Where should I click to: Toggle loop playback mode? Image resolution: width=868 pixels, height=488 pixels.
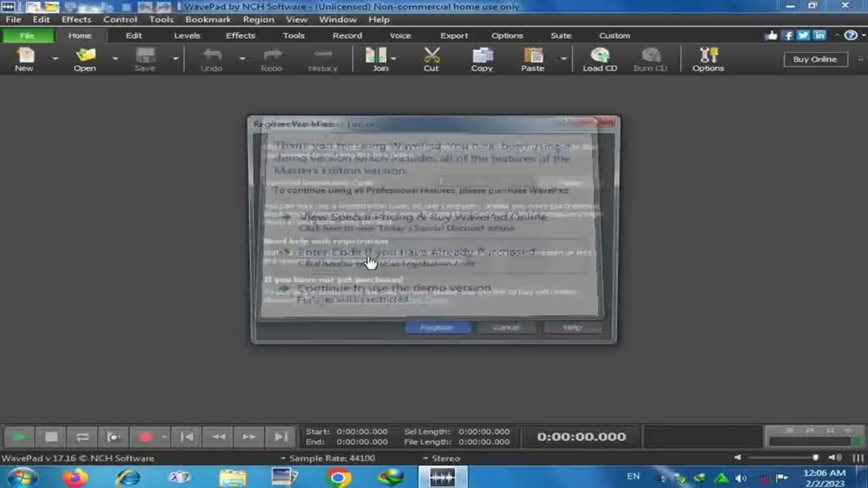pyautogui.click(x=82, y=436)
